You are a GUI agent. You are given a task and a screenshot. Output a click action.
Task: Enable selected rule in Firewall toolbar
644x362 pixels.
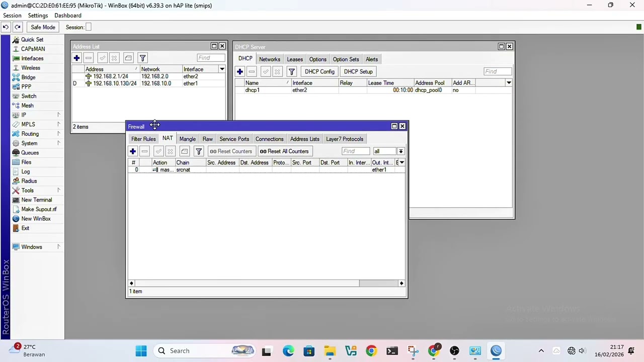[158, 151]
